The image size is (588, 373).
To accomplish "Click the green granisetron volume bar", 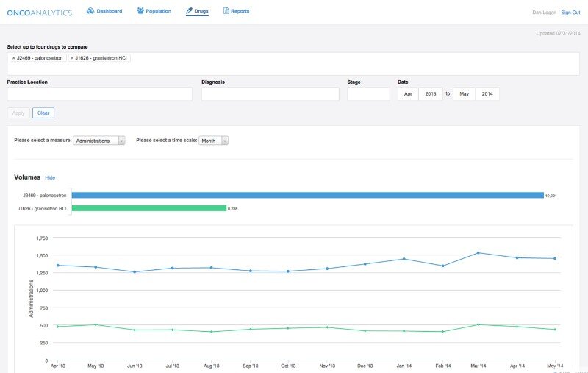I will click(x=148, y=208).
